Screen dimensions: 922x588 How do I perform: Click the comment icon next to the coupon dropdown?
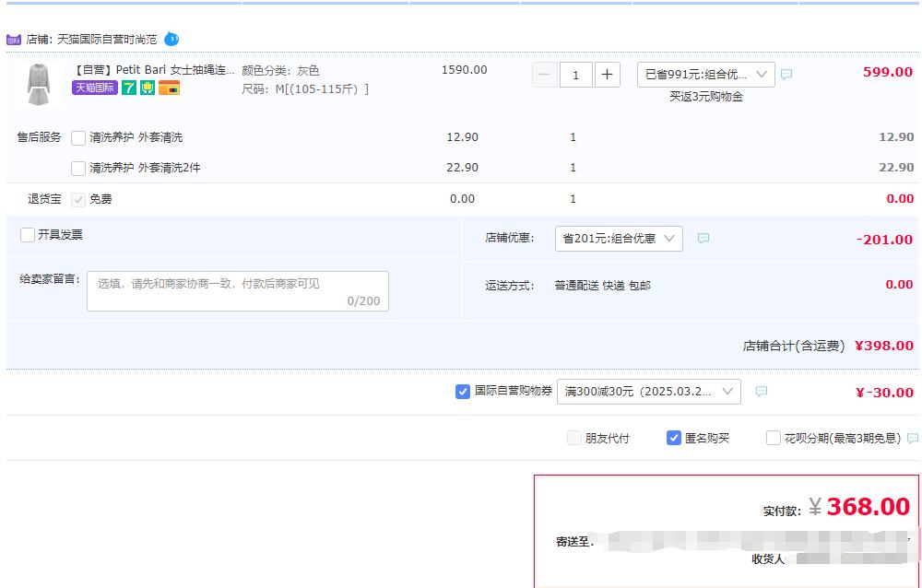pyautogui.click(x=762, y=392)
